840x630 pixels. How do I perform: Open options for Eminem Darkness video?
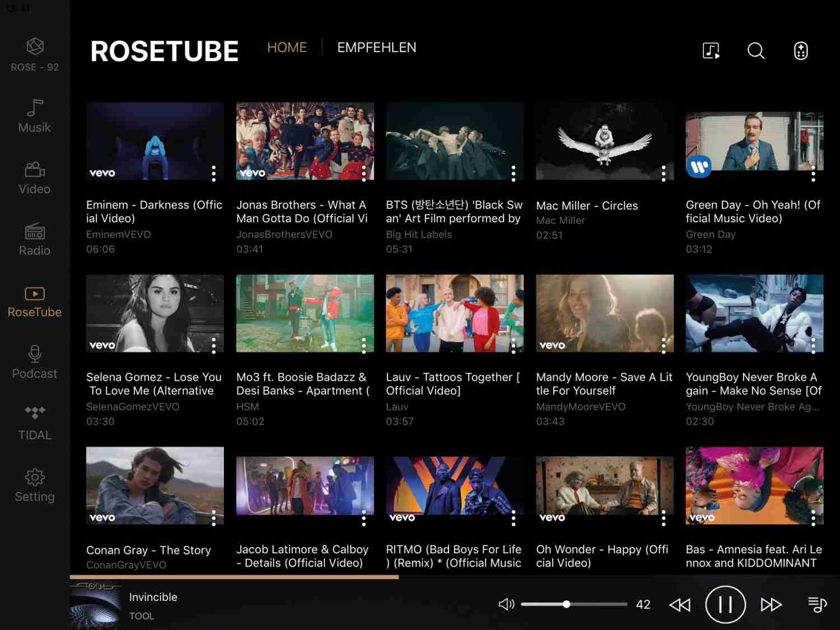click(213, 173)
